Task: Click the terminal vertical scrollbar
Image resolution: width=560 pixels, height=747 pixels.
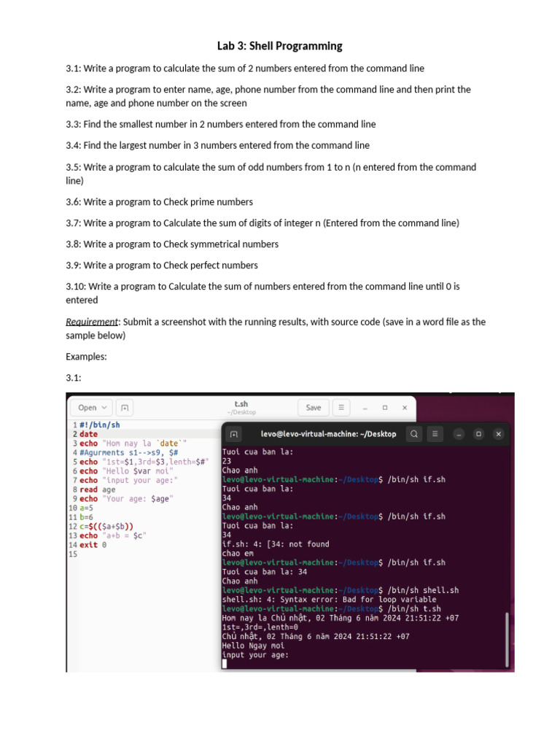Action: [507, 640]
